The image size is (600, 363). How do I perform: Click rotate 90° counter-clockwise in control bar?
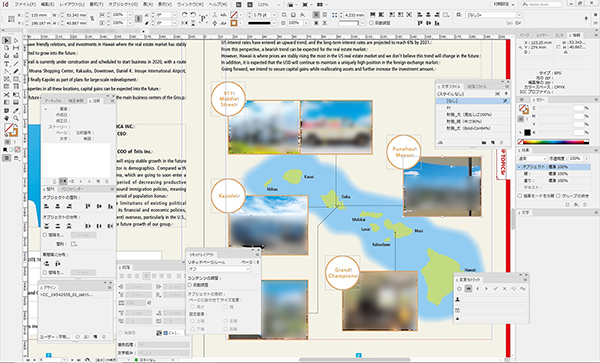193,15
